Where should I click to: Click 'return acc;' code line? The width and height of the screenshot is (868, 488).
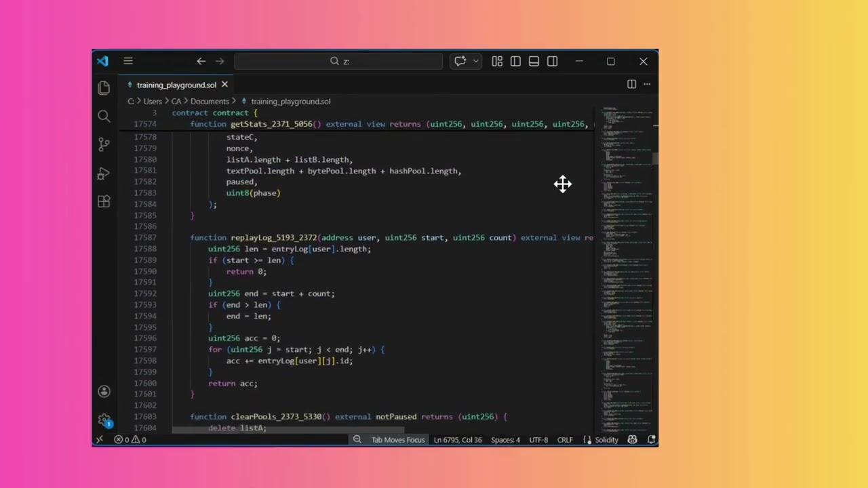(x=233, y=383)
